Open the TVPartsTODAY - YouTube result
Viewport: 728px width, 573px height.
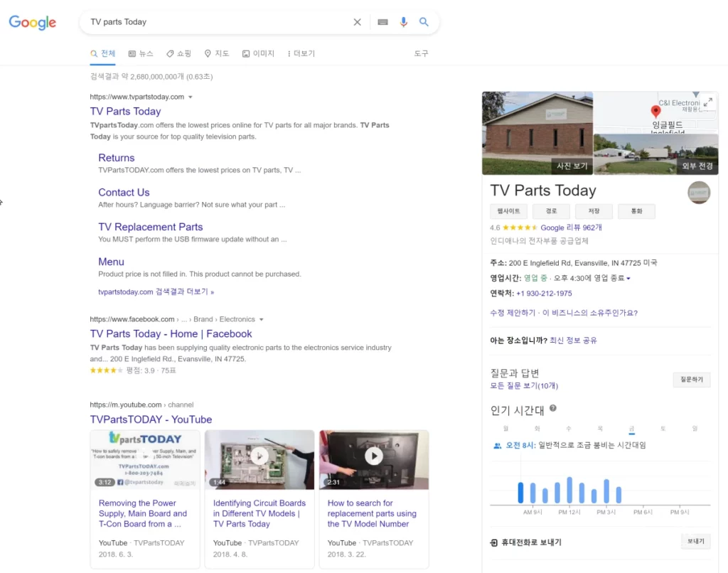pyautogui.click(x=151, y=419)
